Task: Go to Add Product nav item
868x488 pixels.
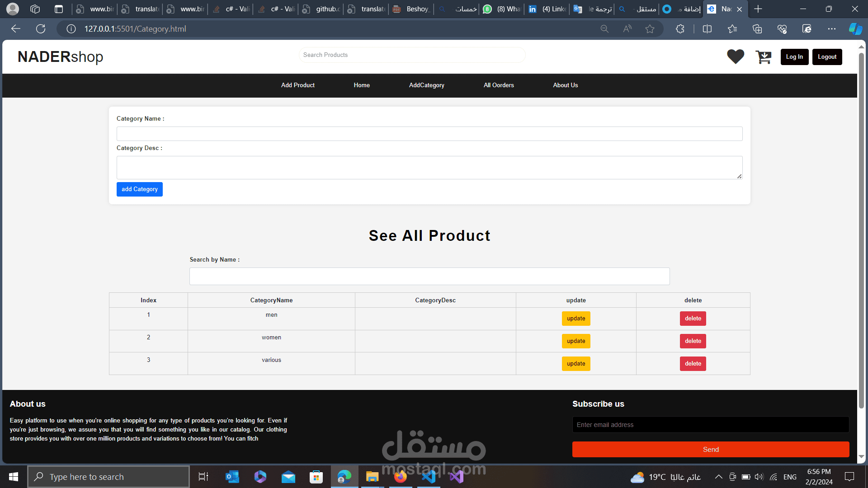Action: click(x=297, y=85)
